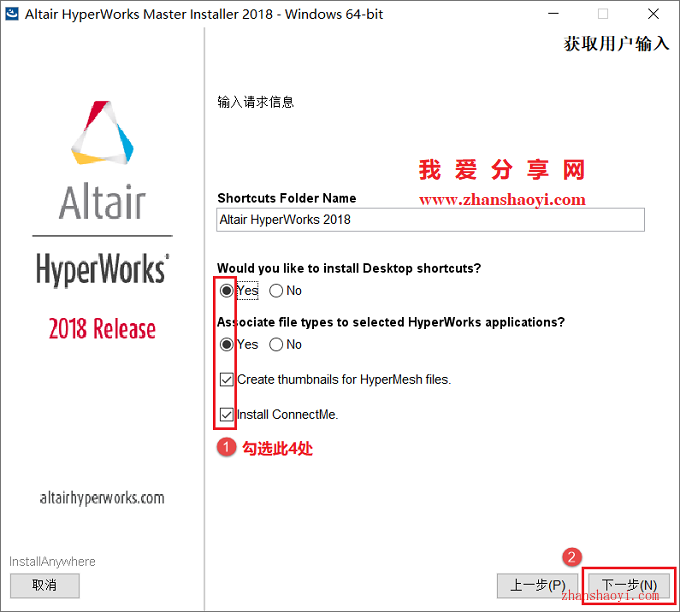Image resolution: width=680 pixels, height=612 pixels.
Task: Click the 下一步(N) next button
Action: click(629, 585)
